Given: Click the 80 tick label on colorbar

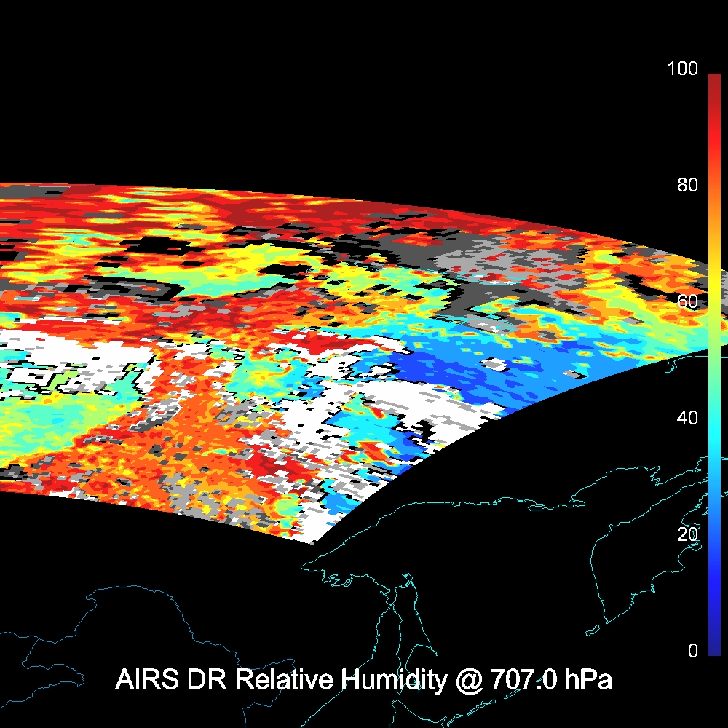Looking at the screenshot, I should 687,185.
